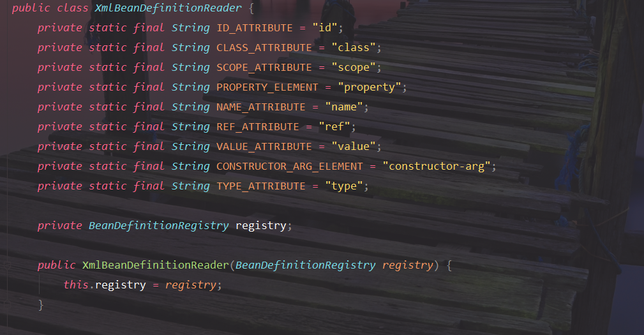Click the "ref" string literal

334,126
